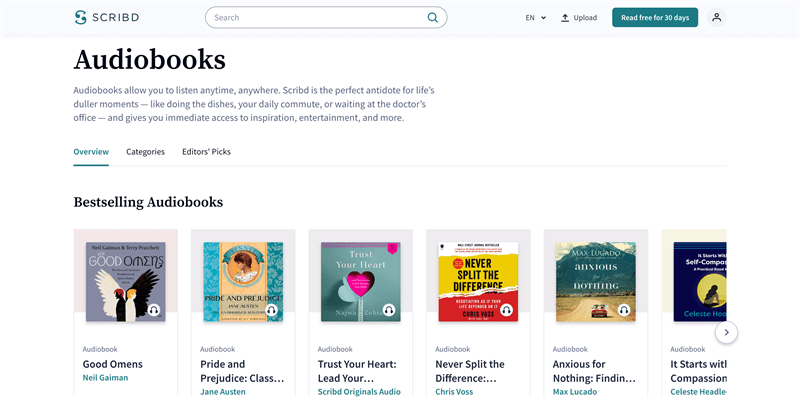Switch to the Categories tab
The width and height of the screenshot is (800, 397).
pyautogui.click(x=145, y=152)
